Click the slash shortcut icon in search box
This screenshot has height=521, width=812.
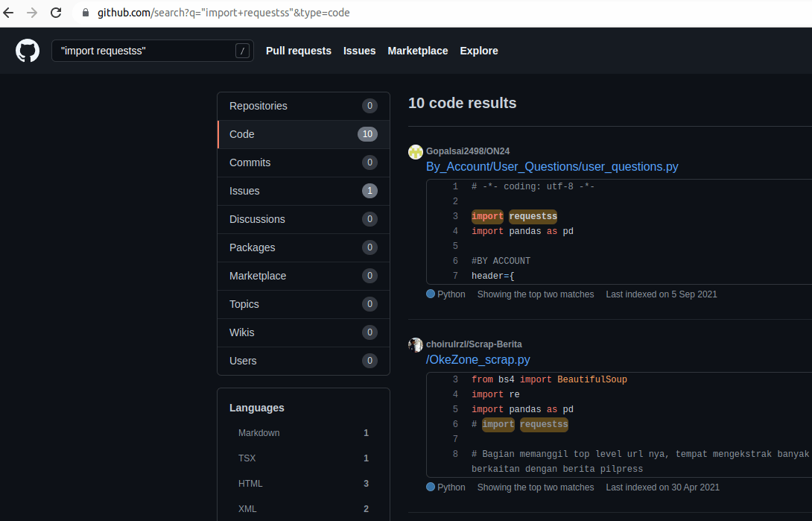(242, 51)
